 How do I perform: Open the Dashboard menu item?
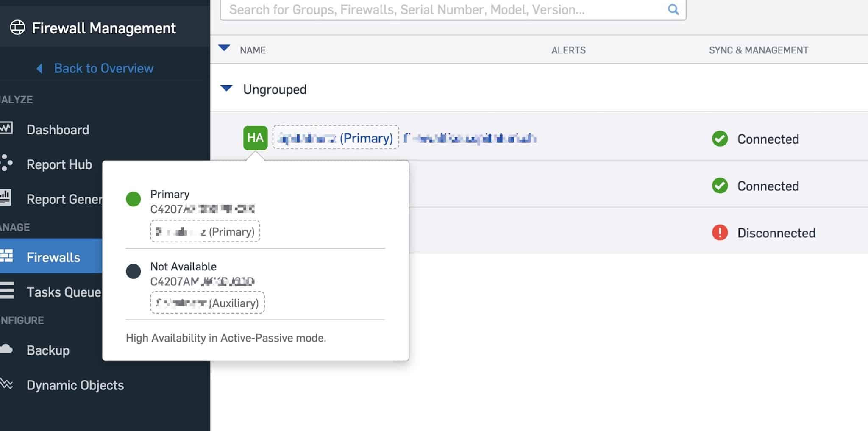click(x=58, y=130)
